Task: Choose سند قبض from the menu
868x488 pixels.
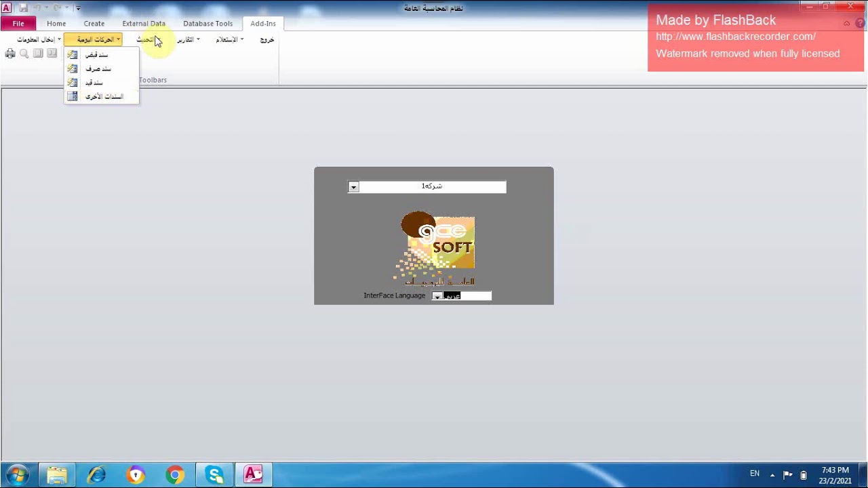Action: coord(102,55)
